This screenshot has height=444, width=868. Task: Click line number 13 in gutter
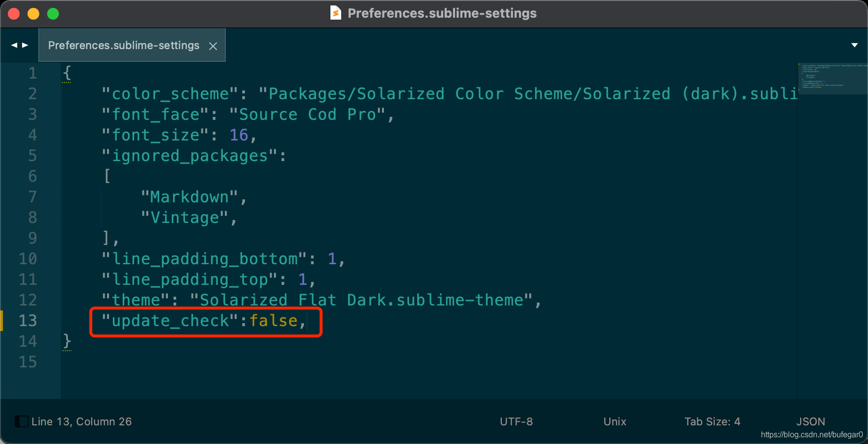pyautogui.click(x=28, y=321)
